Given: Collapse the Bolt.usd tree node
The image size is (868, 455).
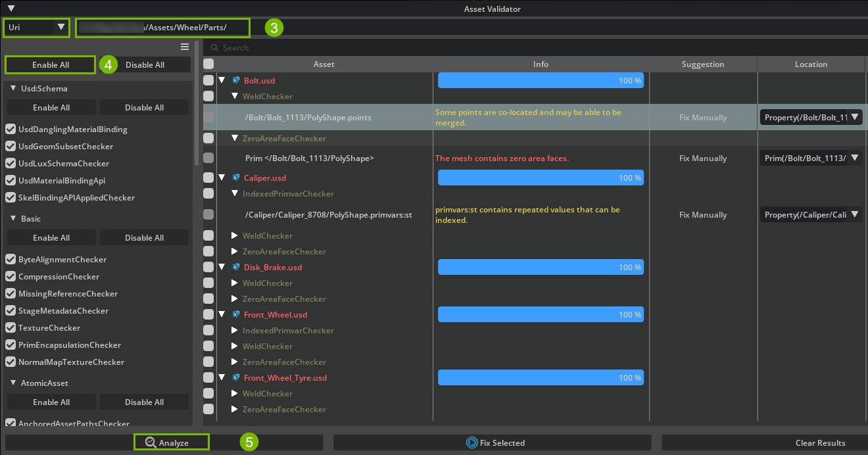Looking at the screenshot, I should coord(222,80).
